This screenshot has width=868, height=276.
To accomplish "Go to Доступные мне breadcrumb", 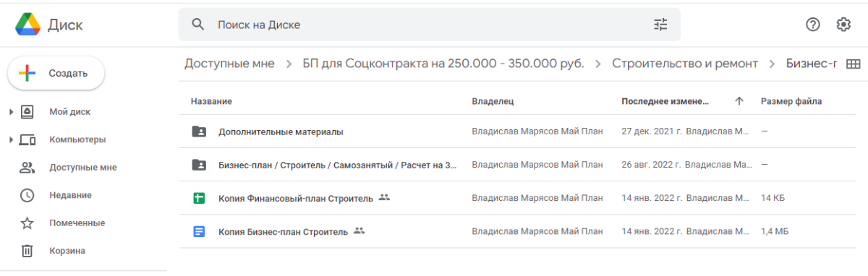I will click(229, 64).
